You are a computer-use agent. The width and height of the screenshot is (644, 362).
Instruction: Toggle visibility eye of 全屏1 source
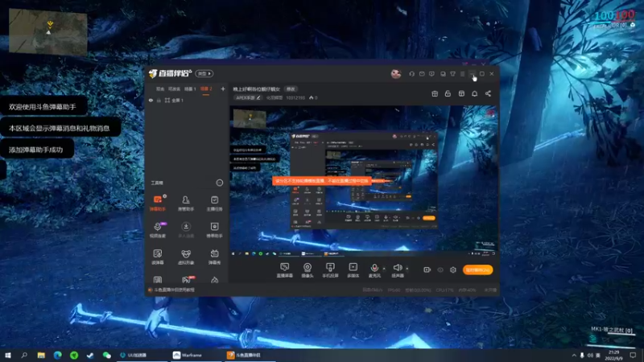(151, 100)
